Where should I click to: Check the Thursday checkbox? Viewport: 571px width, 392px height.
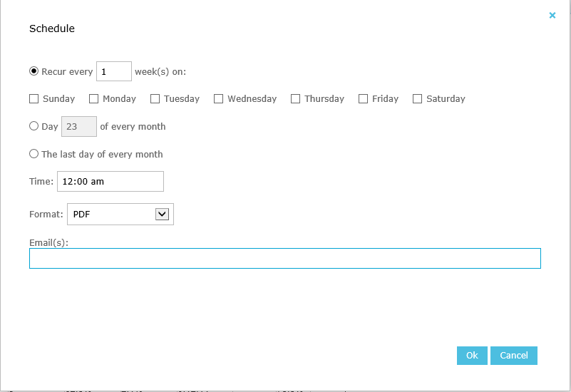point(295,99)
